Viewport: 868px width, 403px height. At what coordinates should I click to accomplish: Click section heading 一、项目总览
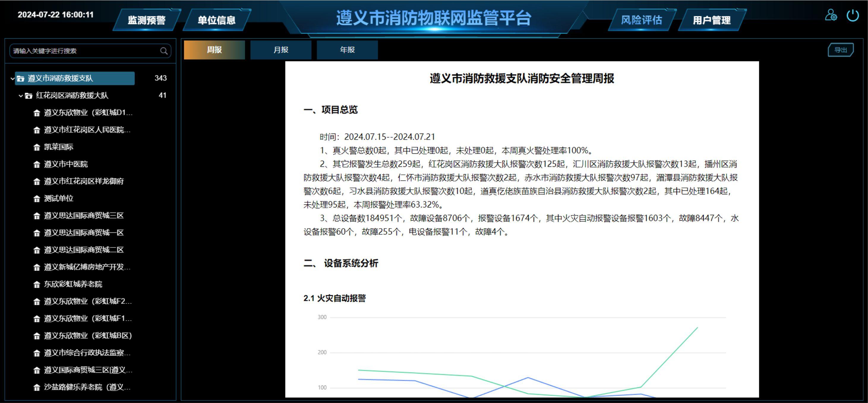pos(331,110)
